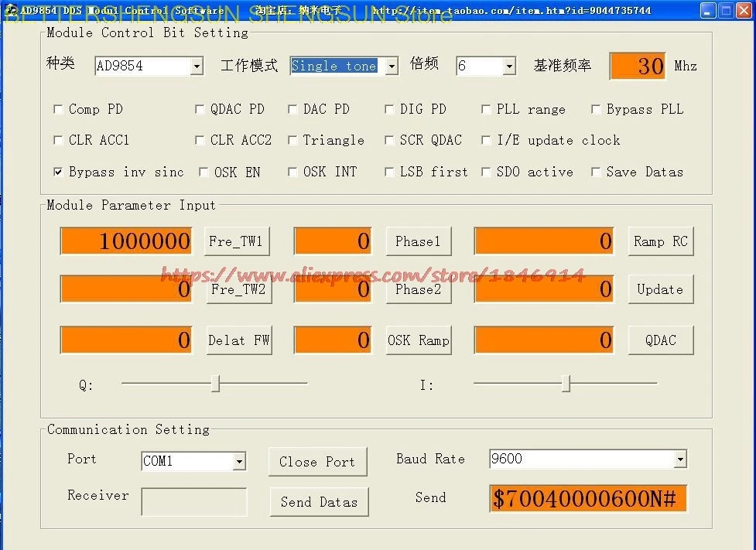Click the Ramp RC button
This screenshot has height=550, width=756.
tap(661, 241)
